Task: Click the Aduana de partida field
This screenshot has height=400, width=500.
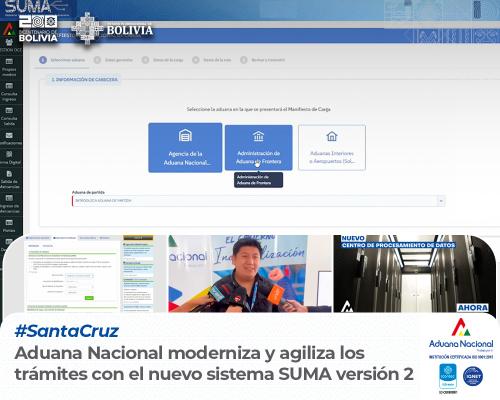Action: pos(258,201)
